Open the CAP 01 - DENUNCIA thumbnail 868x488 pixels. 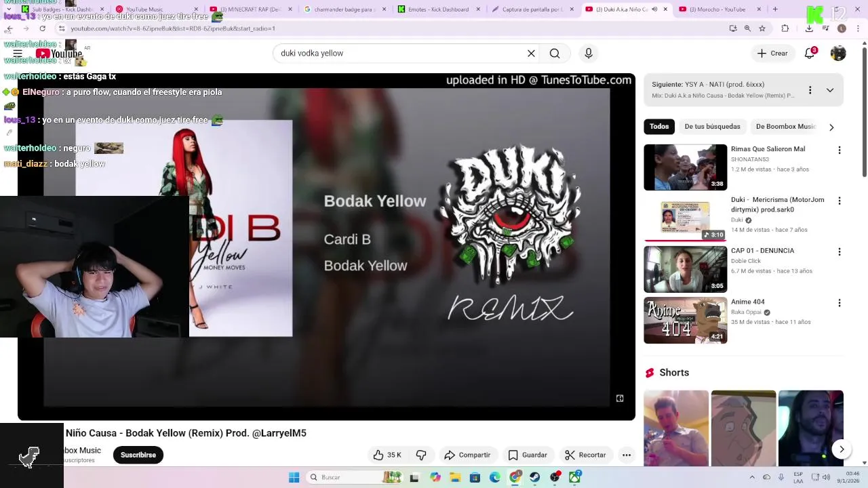686,269
